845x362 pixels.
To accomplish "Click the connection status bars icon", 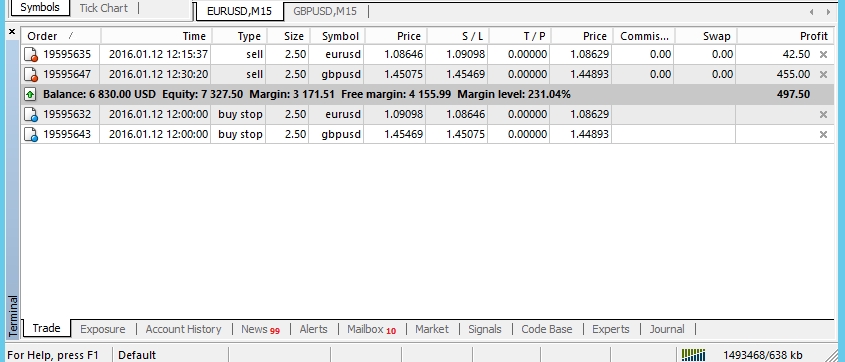I will click(694, 355).
